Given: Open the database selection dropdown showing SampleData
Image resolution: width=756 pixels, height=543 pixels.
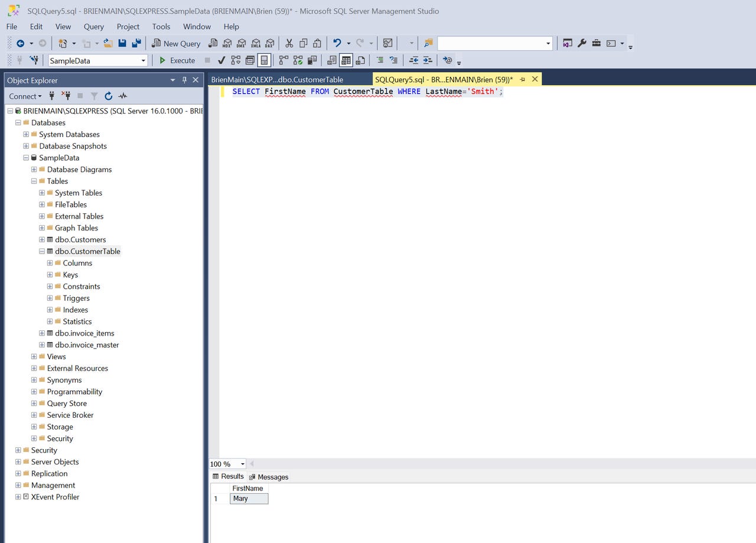Looking at the screenshot, I should click(142, 60).
